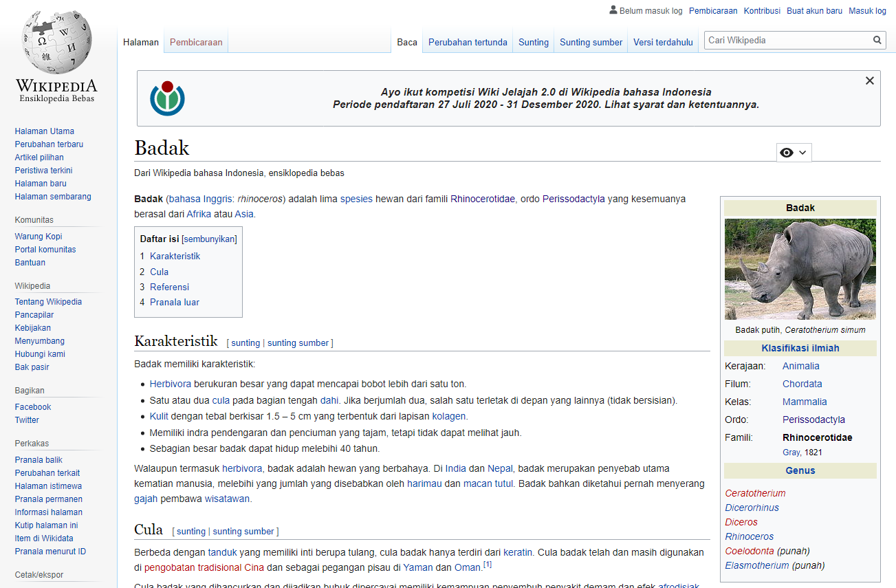Open Peristiwa terkini sidebar link
The image size is (896, 588).
click(43, 171)
